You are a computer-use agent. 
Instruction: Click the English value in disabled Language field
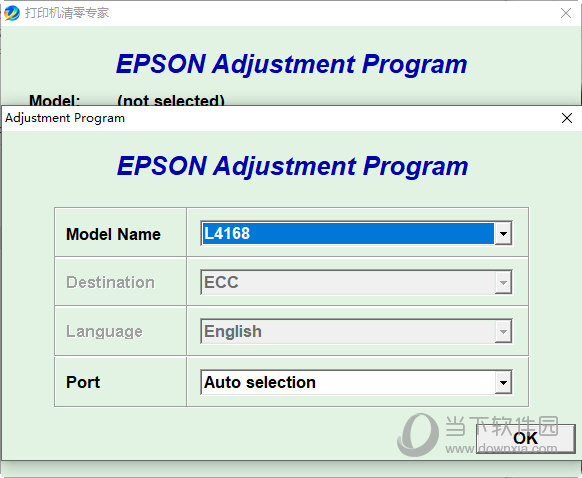[x=233, y=331]
